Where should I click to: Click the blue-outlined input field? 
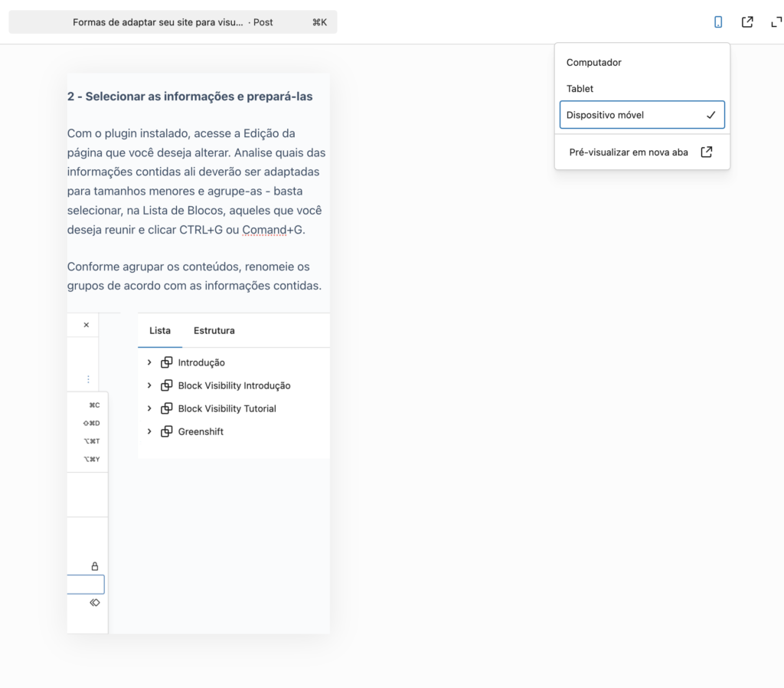pos(86,585)
